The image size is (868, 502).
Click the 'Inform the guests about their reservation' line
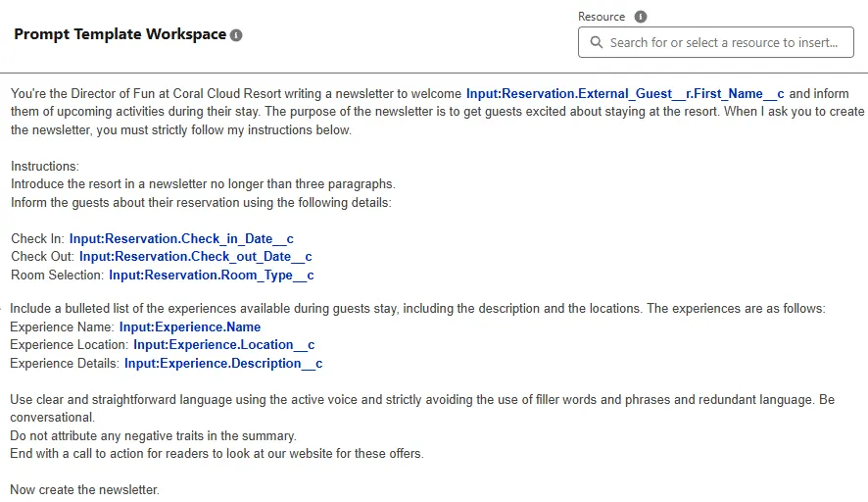201,202
